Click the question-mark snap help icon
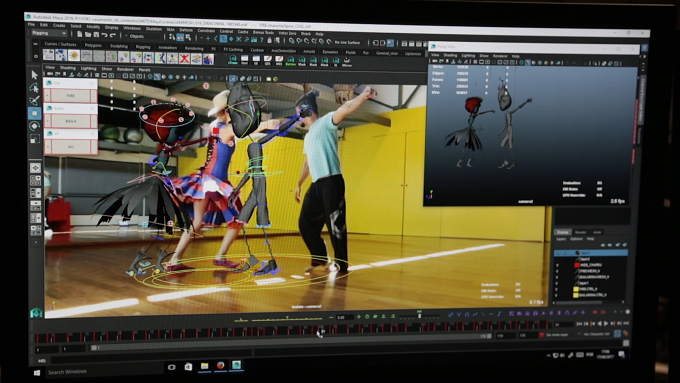 [x=262, y=40]
